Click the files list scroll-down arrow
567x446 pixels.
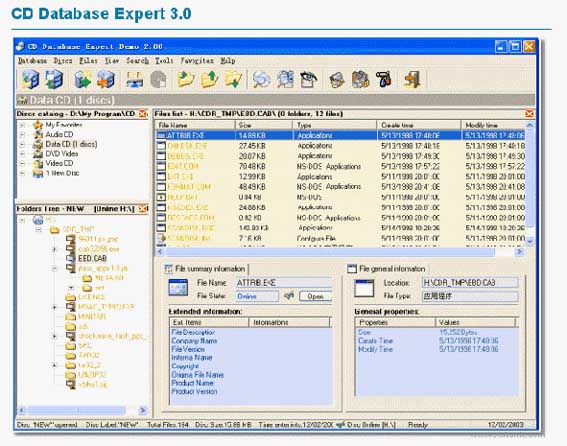point(530,241)
